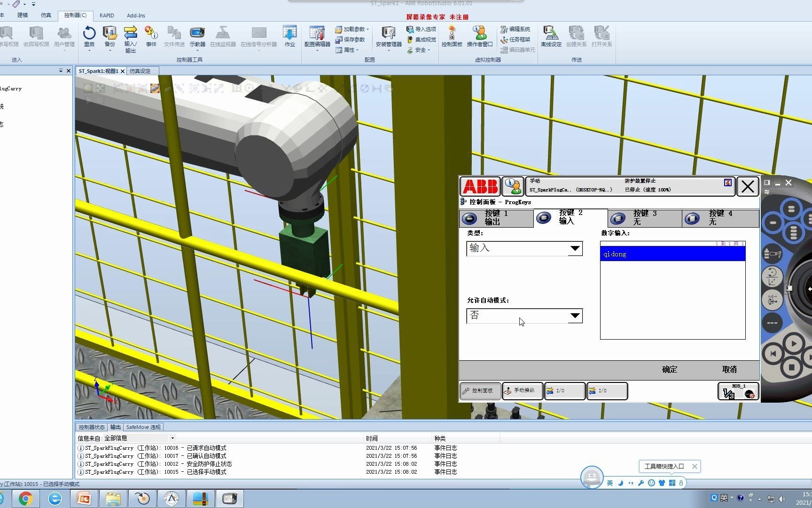Open the 仿真 simulation ribbon tab
The width and height of the screenshot is (812, 508).
pyautogui.click(x=46, y=16)
